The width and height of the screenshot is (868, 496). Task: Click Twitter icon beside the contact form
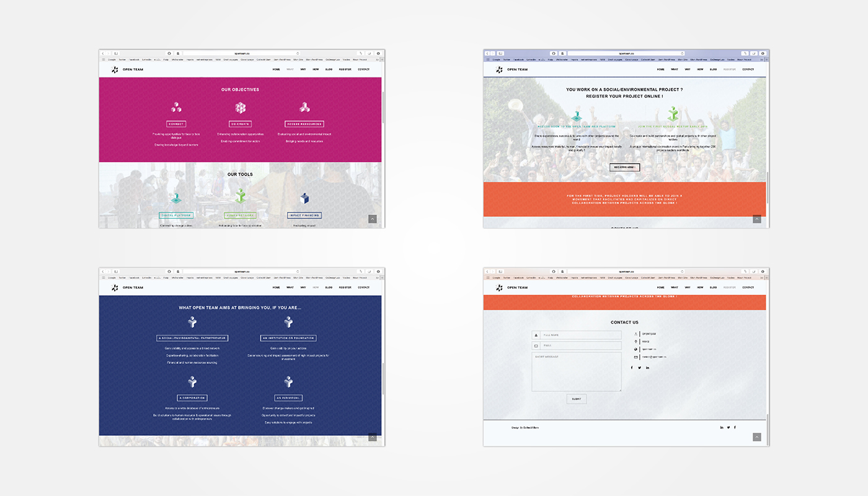pos(639,368)
